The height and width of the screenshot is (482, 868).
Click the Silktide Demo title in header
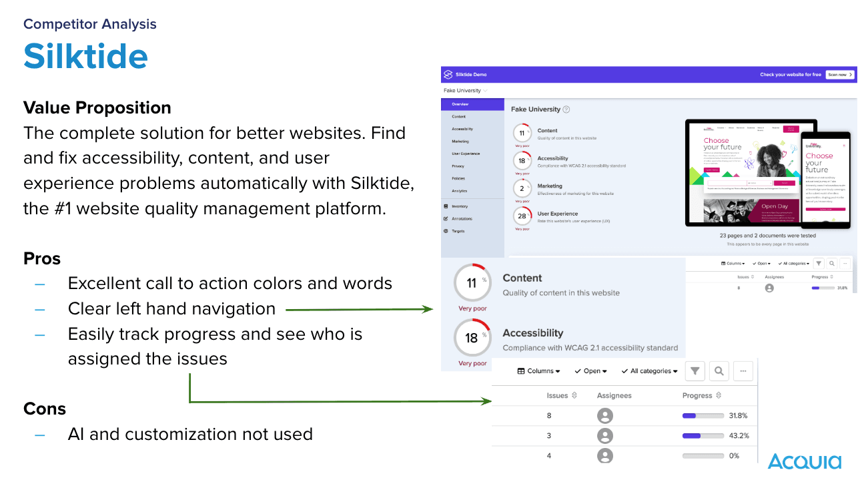pos(471,75)
